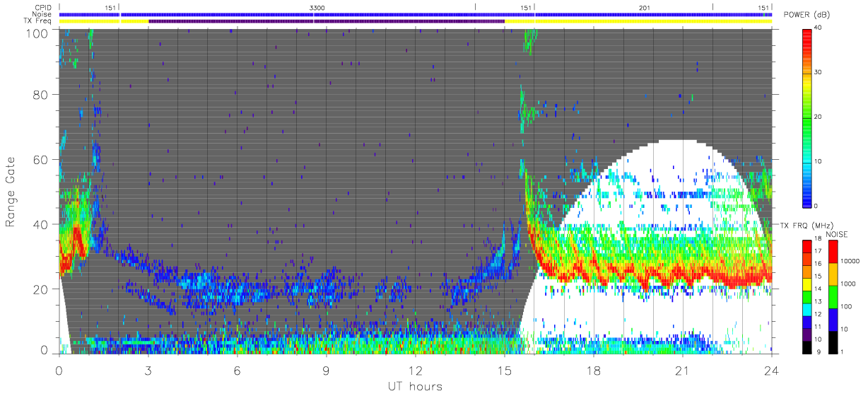
Task: Click the purple segment of the TX Freq strip
Action: (x=327, y=21)
